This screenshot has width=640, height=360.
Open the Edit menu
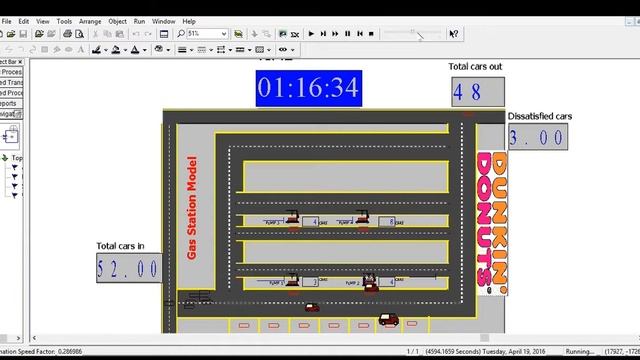[x=24, y=21]
